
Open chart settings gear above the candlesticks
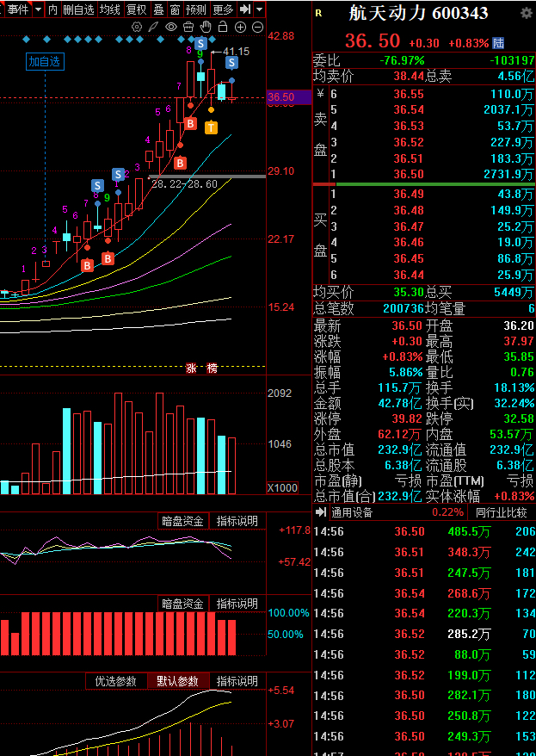coord(138,27)
